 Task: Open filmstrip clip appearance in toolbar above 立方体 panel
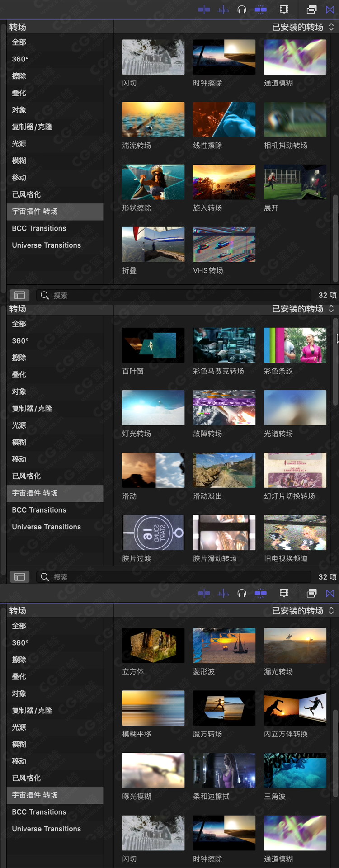point(284,593)
